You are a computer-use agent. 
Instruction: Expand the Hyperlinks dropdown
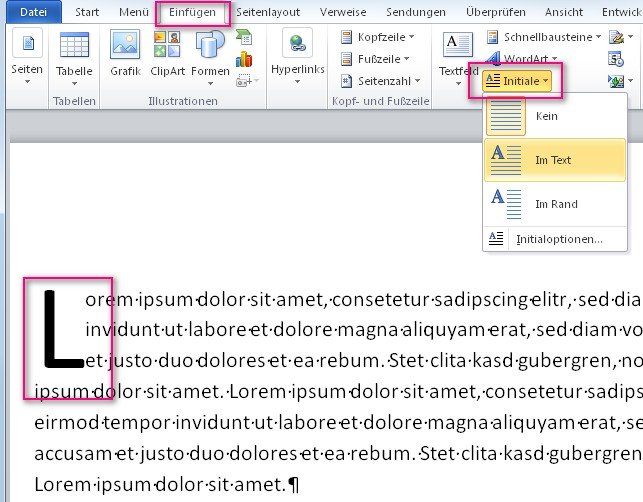pyautogui.click(x=298, y=57)
